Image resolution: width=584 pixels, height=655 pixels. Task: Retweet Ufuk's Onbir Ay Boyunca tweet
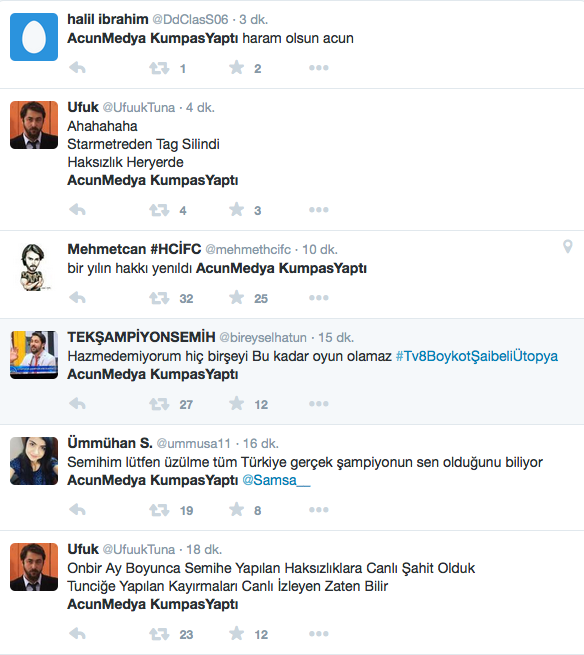coord(159,634)
